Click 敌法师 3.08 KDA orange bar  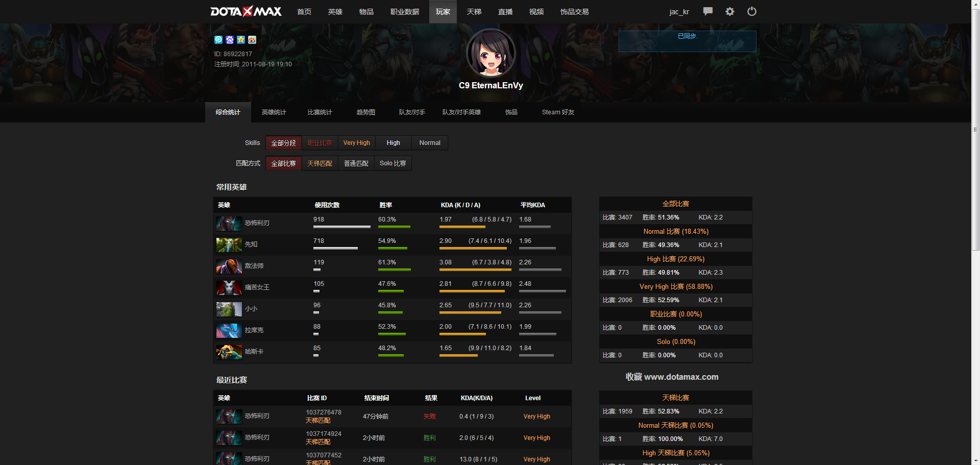[475, 270]
